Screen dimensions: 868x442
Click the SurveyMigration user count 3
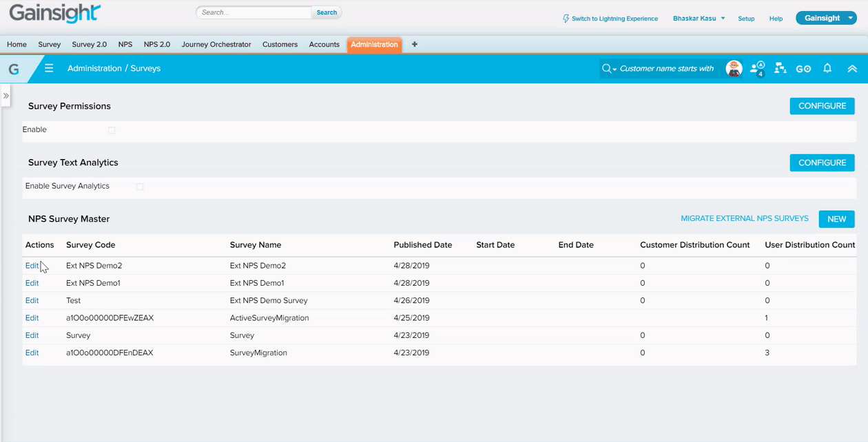767,352
